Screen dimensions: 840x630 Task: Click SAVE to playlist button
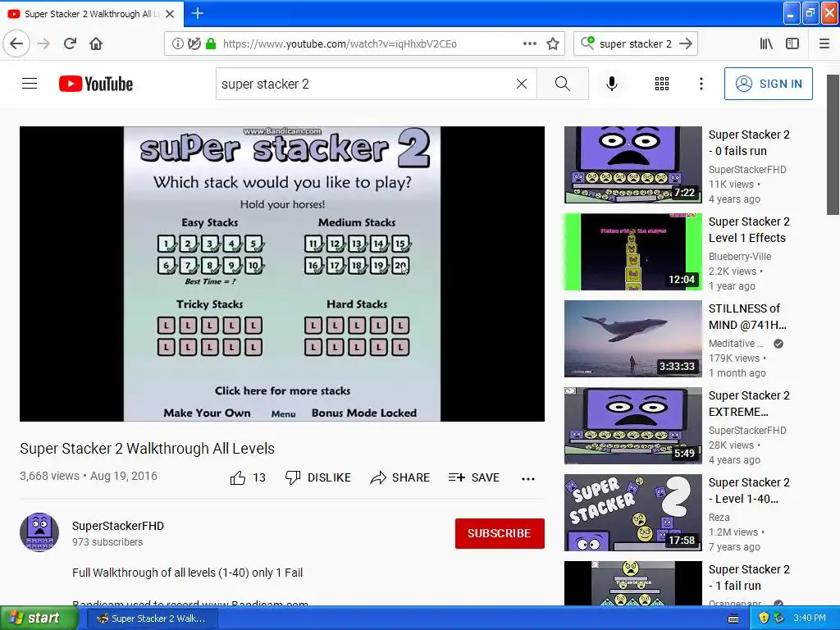tap(473, 477)
